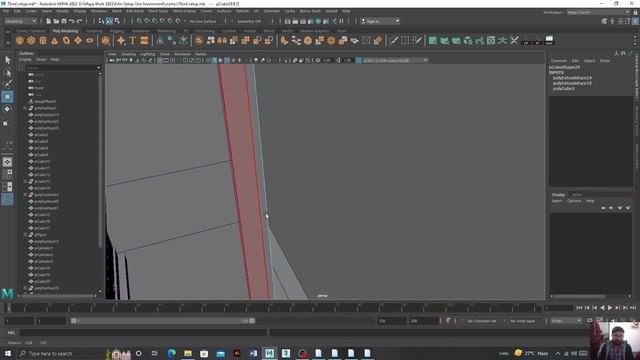Image resolution: width=640 pixels, height=360 pixels.
Task: Jump to start of playback range
Action: pos(579,308)
